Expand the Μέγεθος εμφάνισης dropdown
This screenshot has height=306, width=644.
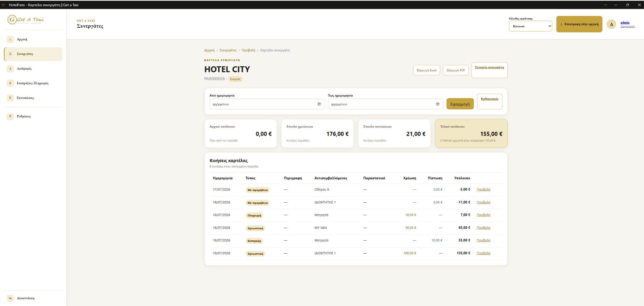point(530,26)
